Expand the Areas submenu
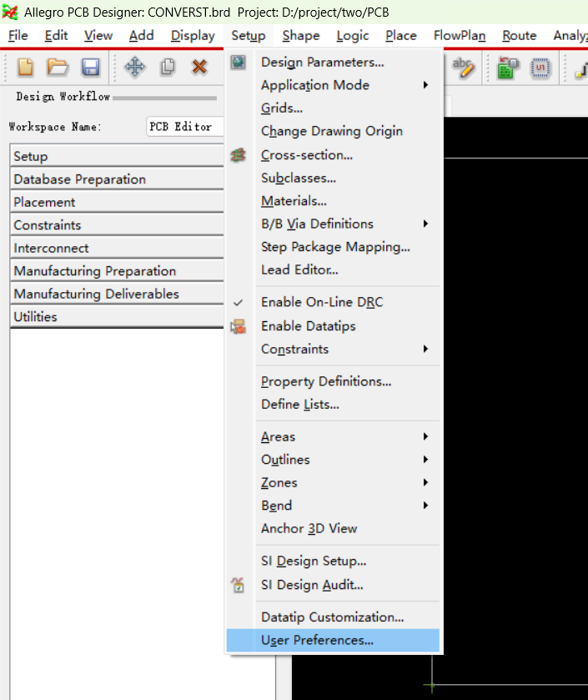This screenshot has height=700, width=588. point(333,436)
